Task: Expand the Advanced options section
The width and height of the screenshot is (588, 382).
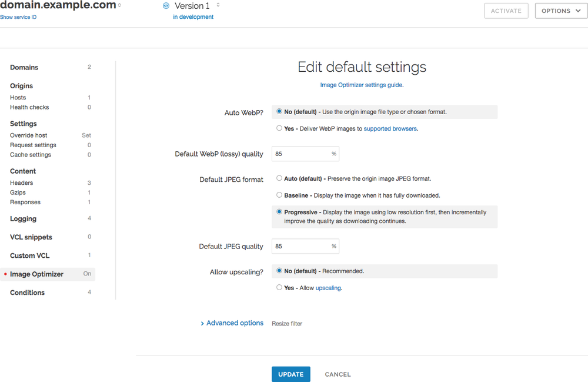Action: (232, 323)
